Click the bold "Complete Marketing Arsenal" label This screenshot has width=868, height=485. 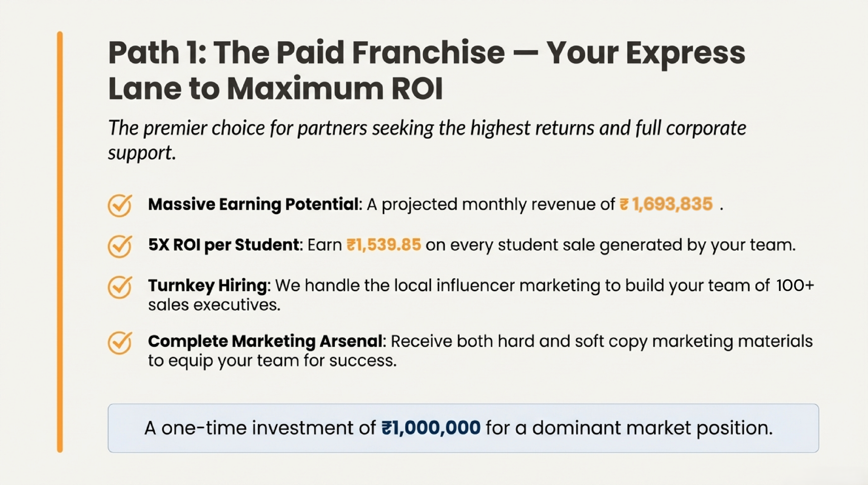tap(265, 341)
